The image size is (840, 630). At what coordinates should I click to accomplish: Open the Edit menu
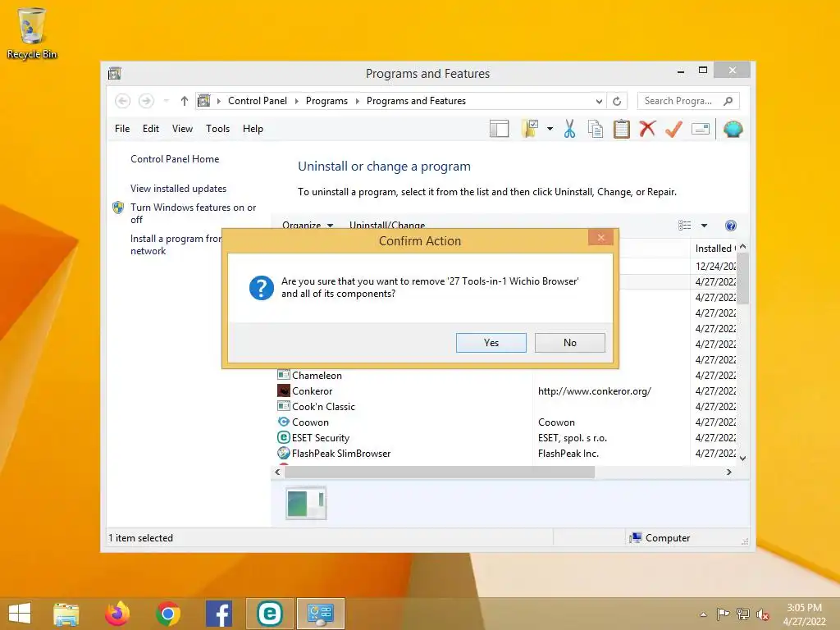[x=151, y=129]
